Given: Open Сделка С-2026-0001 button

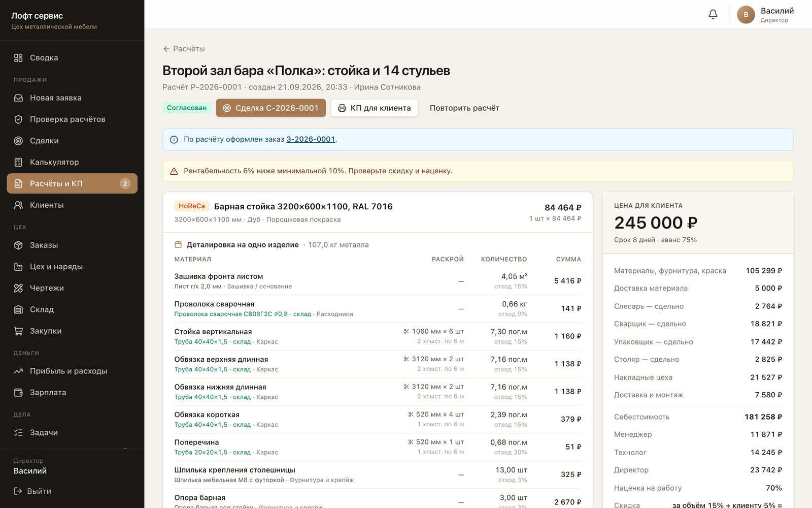Looking at the screenshot, I should pyautogui.click(x=270, y=108).
